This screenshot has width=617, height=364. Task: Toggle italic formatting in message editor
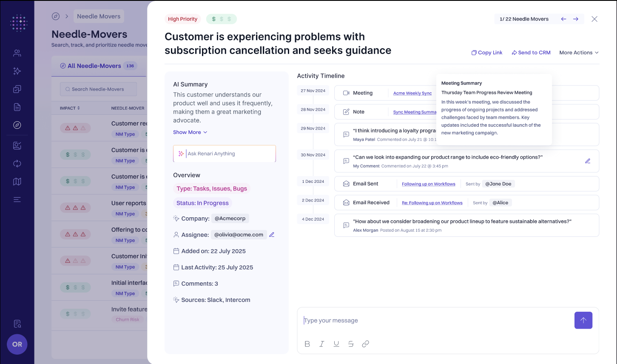pyautogui.click(x=322, y=344)
